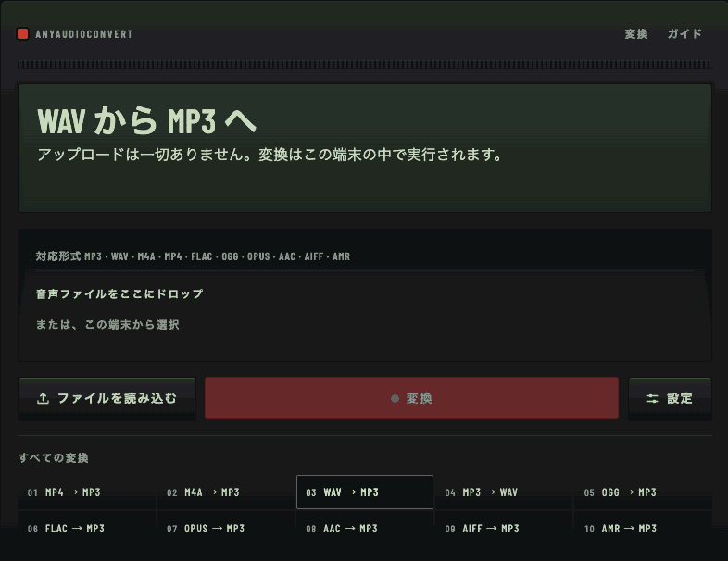Click the drop zone 音声ファイルをここにドロップ
The height and width of the screenshot is (561, 728).
pos(365,295)
